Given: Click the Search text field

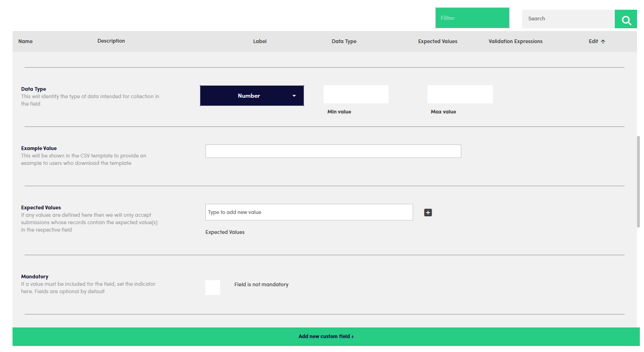Looking at the screenshot, I should 568,19.
